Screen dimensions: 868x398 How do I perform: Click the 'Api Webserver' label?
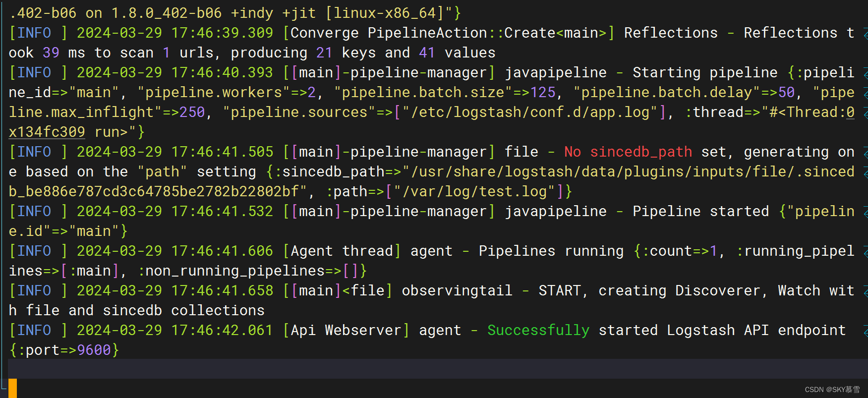pos(346,330)
